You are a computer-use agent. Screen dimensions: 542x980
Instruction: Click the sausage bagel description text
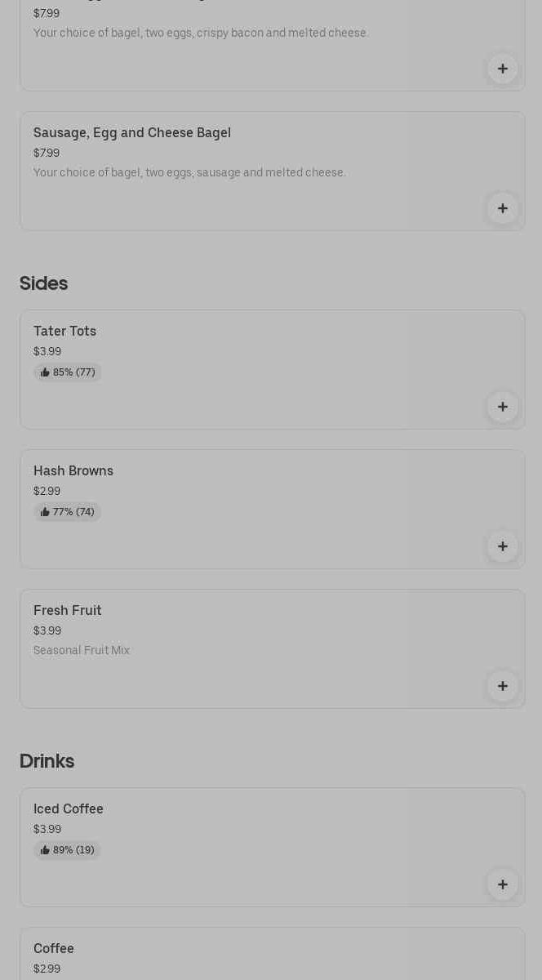point(189,172)
